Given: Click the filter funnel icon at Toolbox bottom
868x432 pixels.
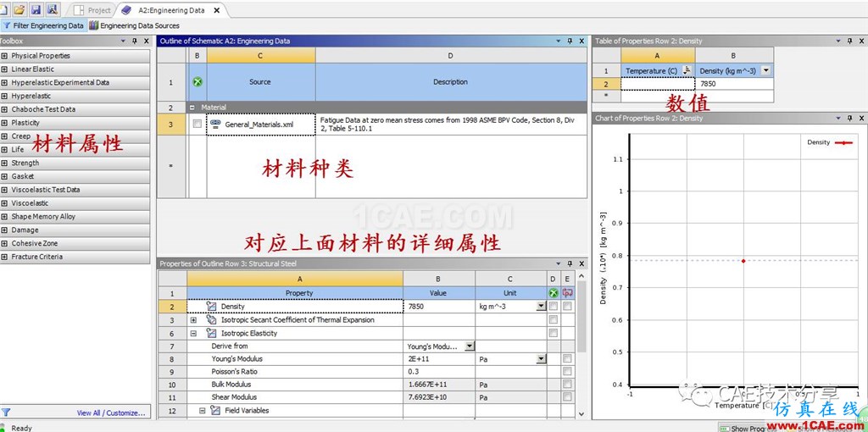Looking at the screenshot, I should click(6, 412).
